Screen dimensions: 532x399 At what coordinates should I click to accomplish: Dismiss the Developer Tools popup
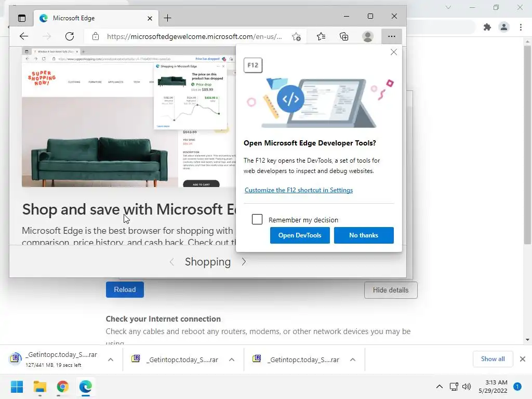(394, 52)
